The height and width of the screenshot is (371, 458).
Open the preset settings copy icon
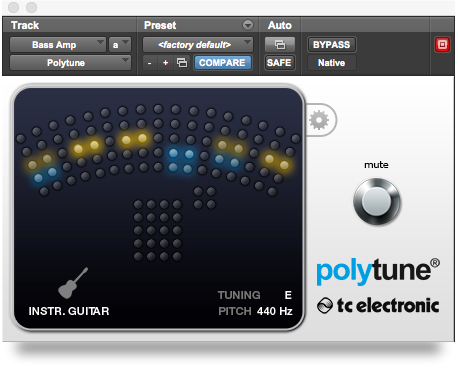182,63
